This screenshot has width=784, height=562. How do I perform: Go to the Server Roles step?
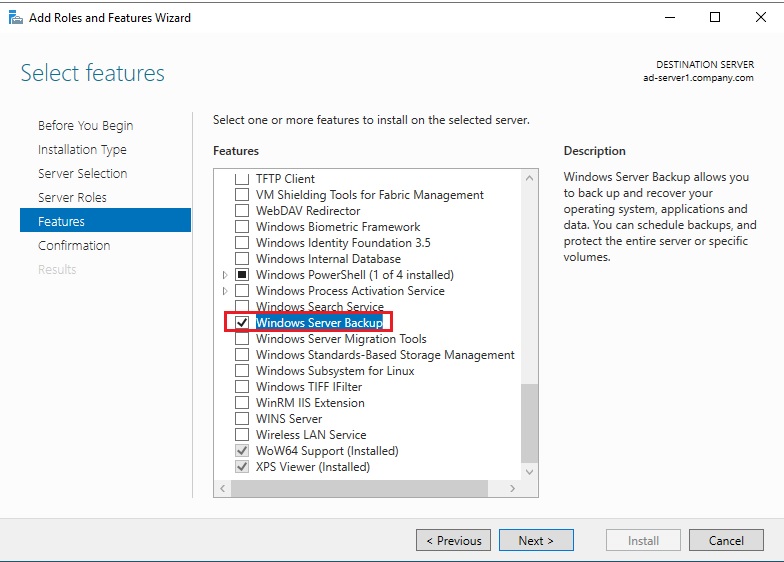tap(72, 198)
